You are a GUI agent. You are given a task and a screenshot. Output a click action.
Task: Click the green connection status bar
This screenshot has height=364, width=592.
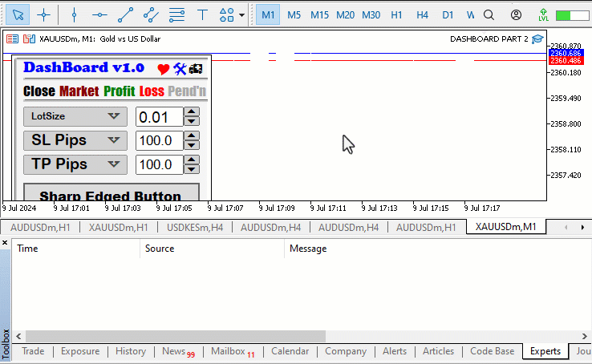pos(572,15)
